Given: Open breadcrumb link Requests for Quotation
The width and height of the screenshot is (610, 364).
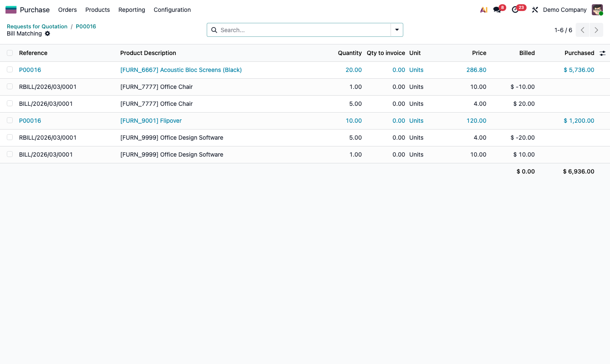Looking at the screenshot, I should (37, 26).
